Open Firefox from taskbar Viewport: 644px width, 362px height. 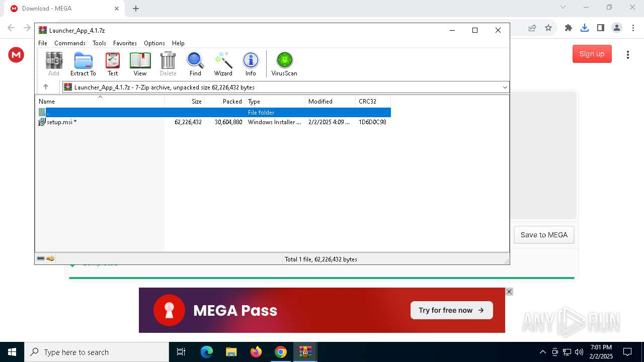pos(256,352)
